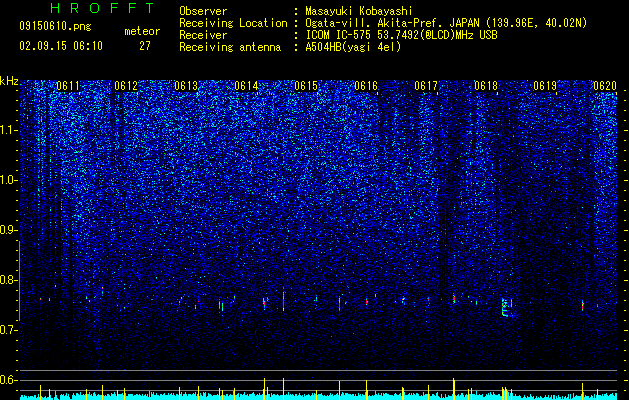The image size is (629, 400).
Task: Select file name 09150610.png
Action: click(x=55, y=26)
